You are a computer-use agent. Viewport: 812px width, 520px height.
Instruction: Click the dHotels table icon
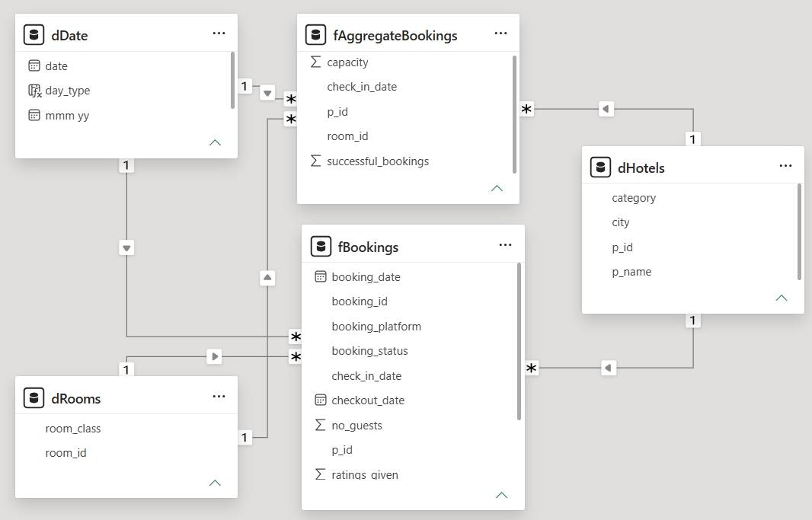point(601,167)
